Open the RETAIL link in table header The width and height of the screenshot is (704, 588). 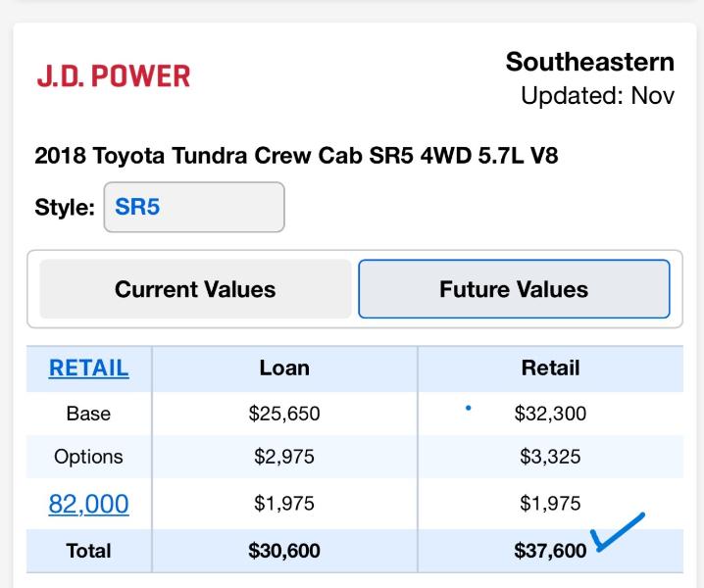88,367
